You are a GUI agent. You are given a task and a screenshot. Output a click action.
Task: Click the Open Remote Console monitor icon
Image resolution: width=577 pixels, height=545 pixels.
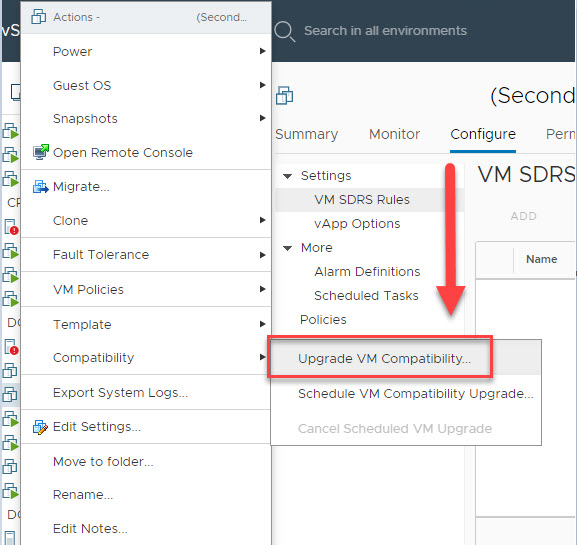coord(40,152)
